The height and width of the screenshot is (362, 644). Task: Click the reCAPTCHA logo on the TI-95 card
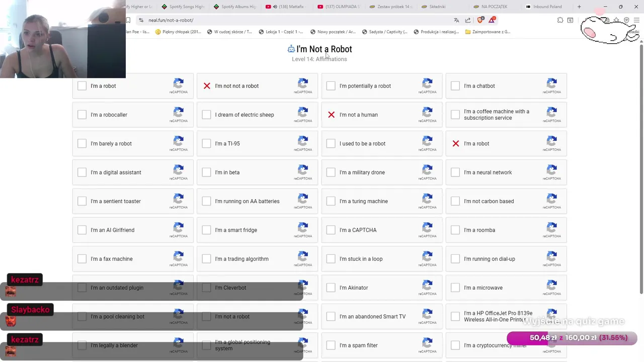[x=303, y=141]
